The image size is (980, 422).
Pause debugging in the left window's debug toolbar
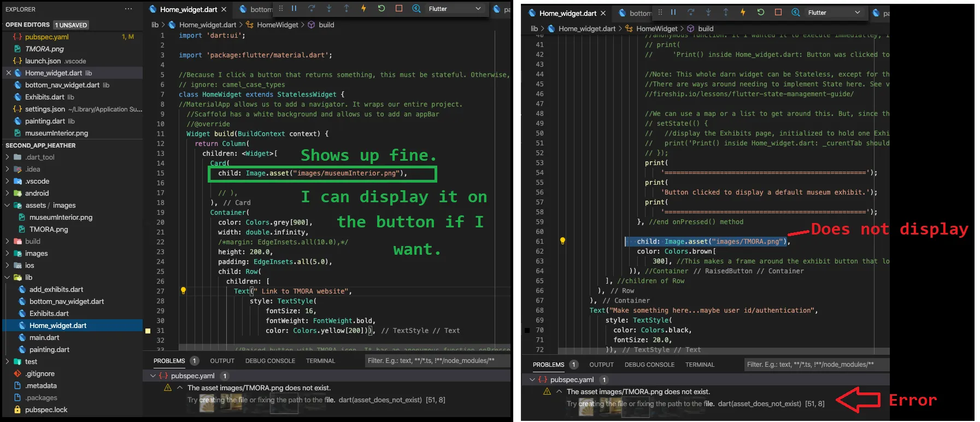[294, 9]
